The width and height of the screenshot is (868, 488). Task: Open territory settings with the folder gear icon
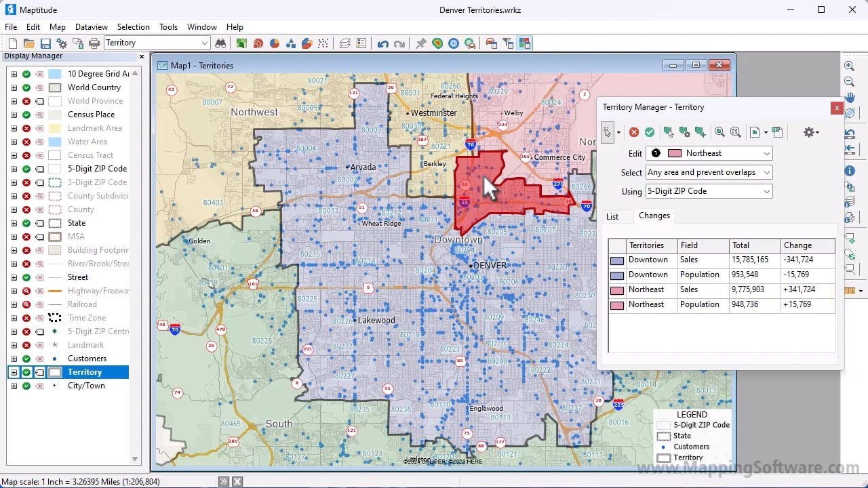click(684, 132)
